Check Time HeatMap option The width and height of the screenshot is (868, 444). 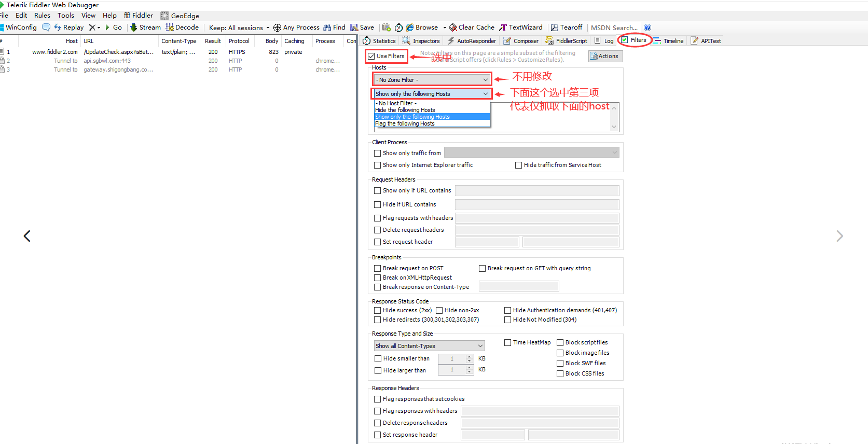[x=508, y=342]
